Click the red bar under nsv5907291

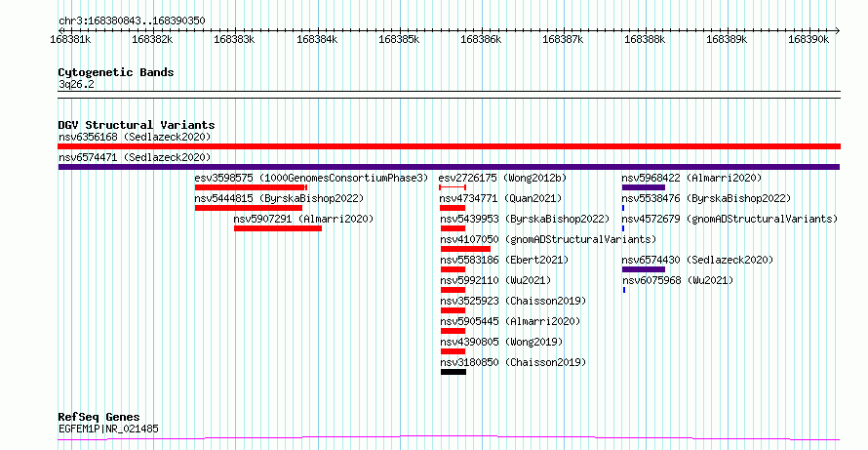(278, 228)
